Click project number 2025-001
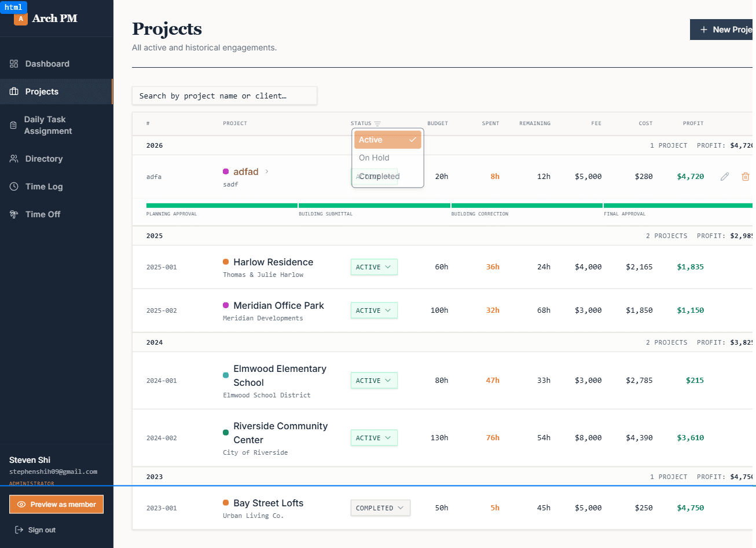The height and width of the screenshot is (548, 756). click(x=162, y=267)
